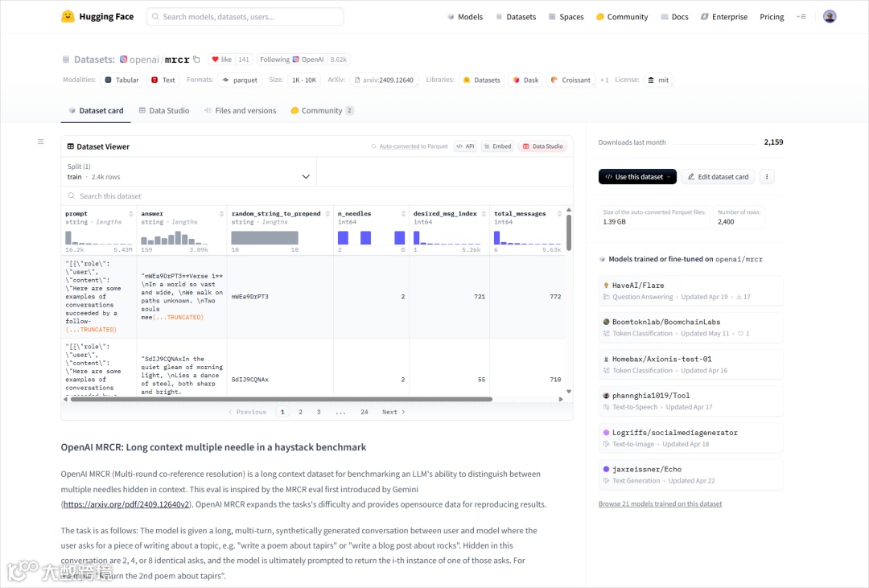Go to Datasets in top navigation
Screen dimensions: 869x588
coord(516,17)
